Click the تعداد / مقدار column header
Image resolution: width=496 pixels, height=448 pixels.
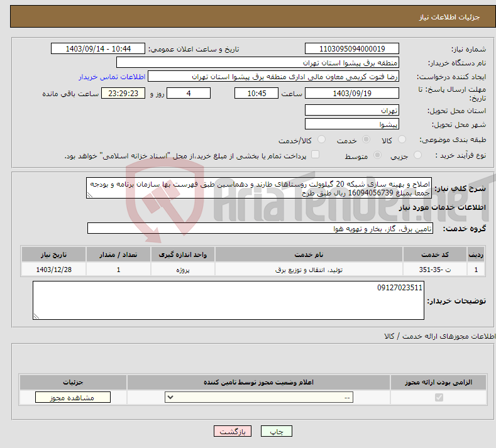click(x=118, y=254)
